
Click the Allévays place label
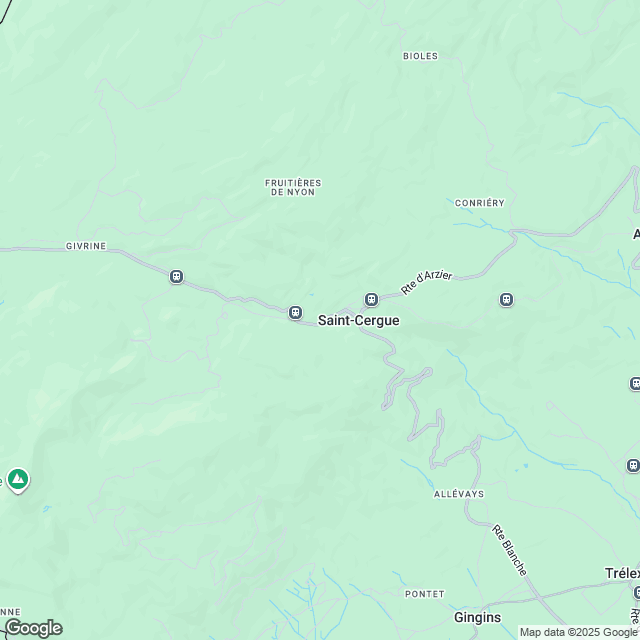point(459,494)
